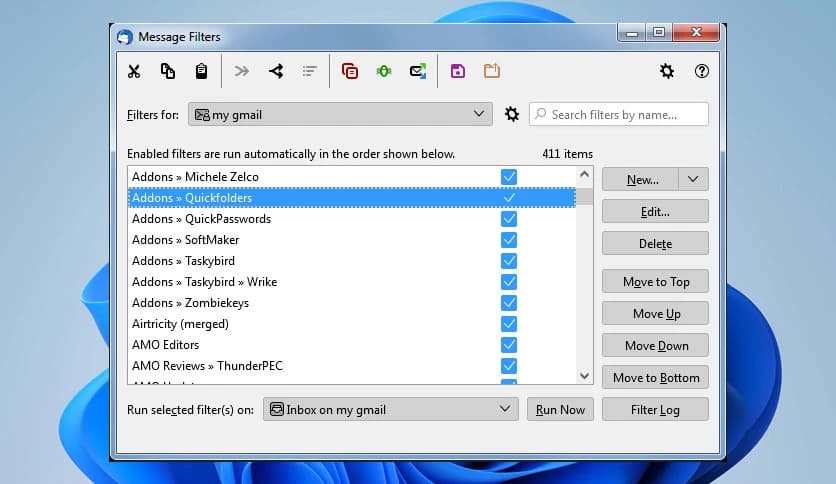Viewport: 836px width, 484px height.
Task: Click the '411 items' count text
Action: tap(567, 154)
